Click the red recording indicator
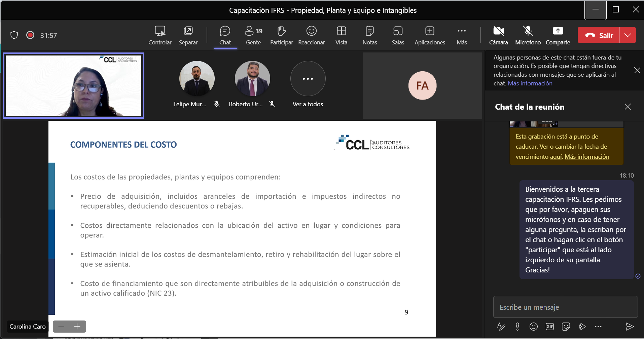Screen dimensions: 644x339 tap(30, 35)
